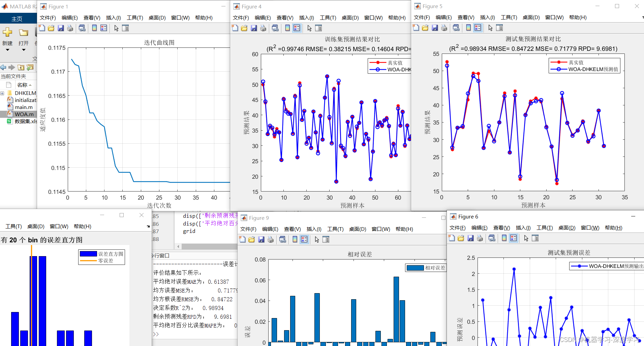Select WOA.m in the current folder list

(24, 114)
